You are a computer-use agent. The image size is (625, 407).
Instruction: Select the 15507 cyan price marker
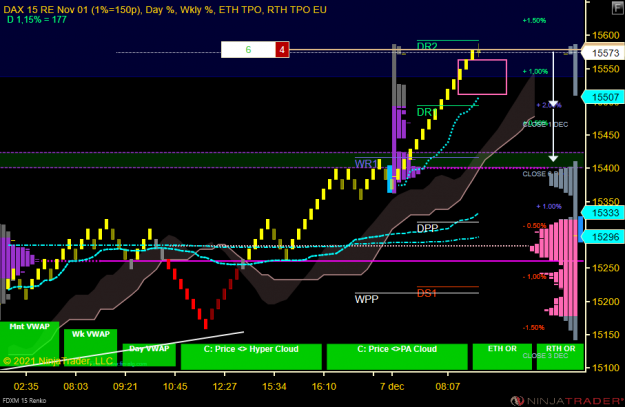604,97
